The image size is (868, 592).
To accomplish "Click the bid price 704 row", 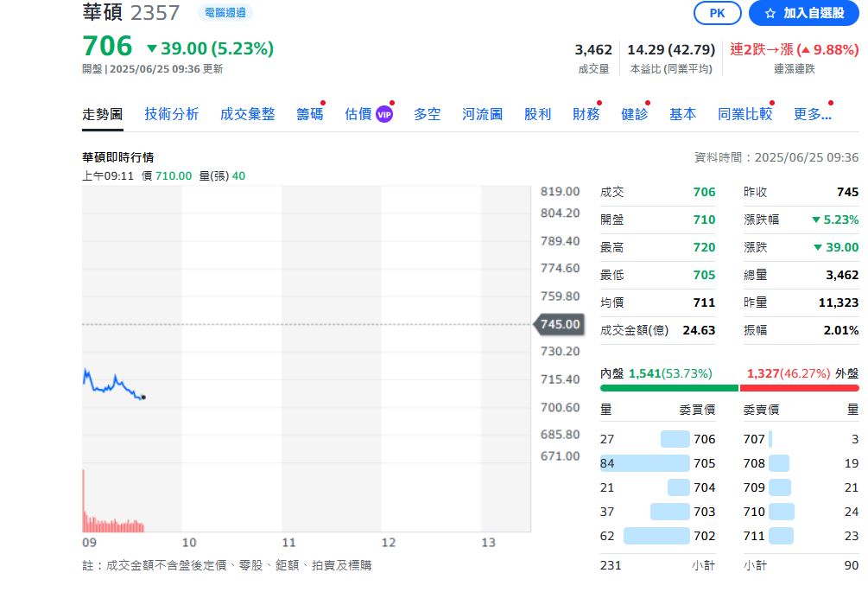I will click(657, 487).
